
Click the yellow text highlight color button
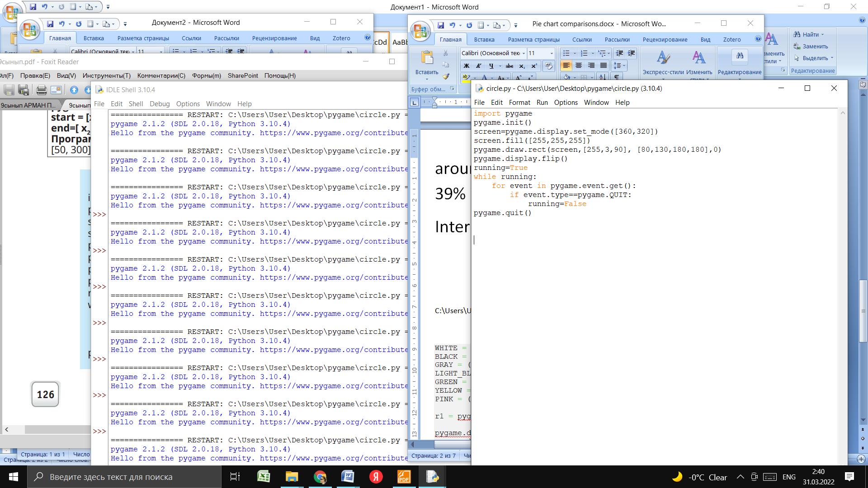(x=466, y=78)
